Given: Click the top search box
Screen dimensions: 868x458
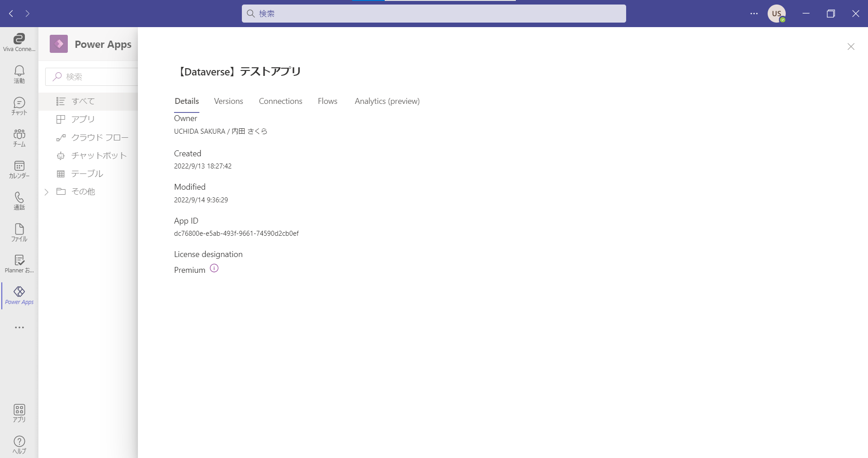Looking at the screenshot, I should click(434, 14).
